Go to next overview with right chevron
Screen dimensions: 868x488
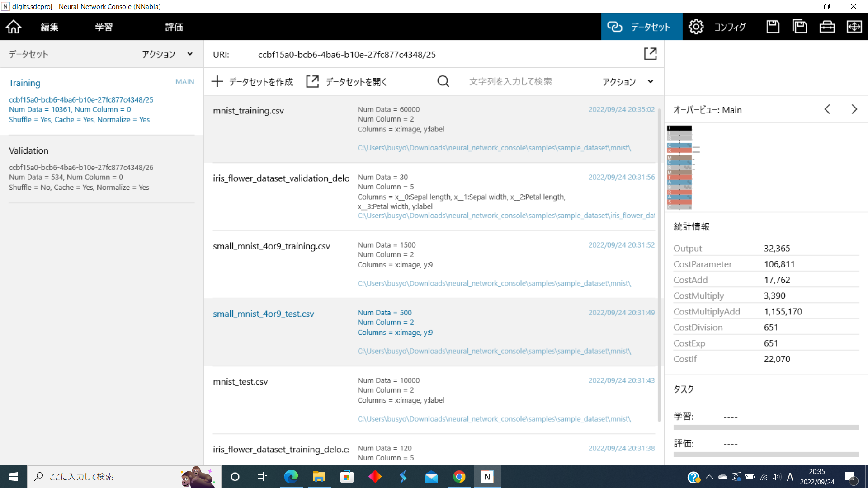[854, 109]
